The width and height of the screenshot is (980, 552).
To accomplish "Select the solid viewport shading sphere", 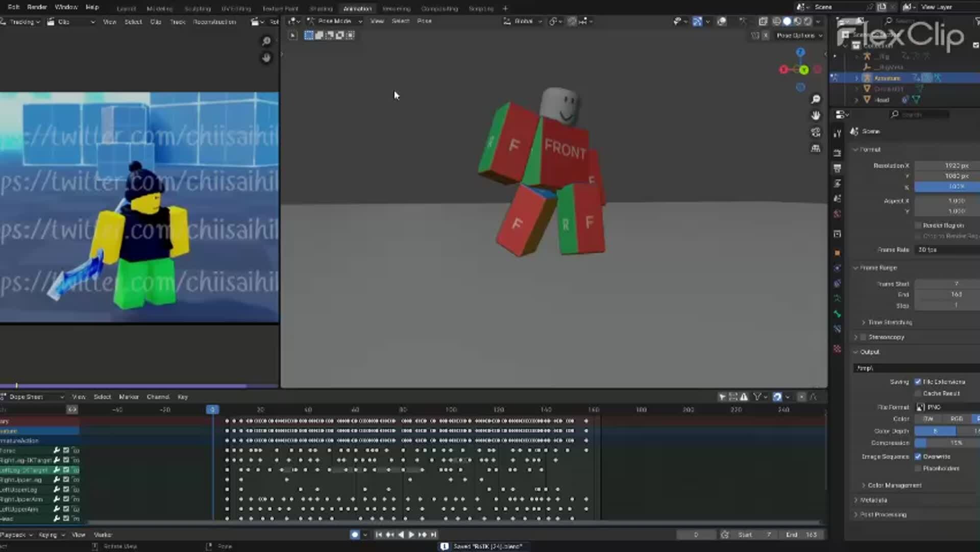I will point(787,21).
